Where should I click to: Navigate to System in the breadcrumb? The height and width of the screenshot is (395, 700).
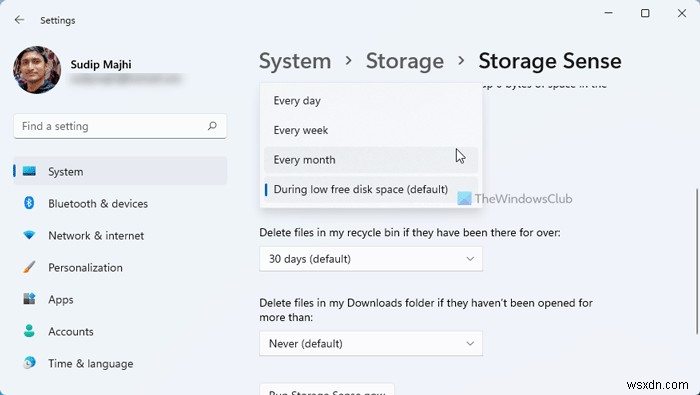[295, 61]
